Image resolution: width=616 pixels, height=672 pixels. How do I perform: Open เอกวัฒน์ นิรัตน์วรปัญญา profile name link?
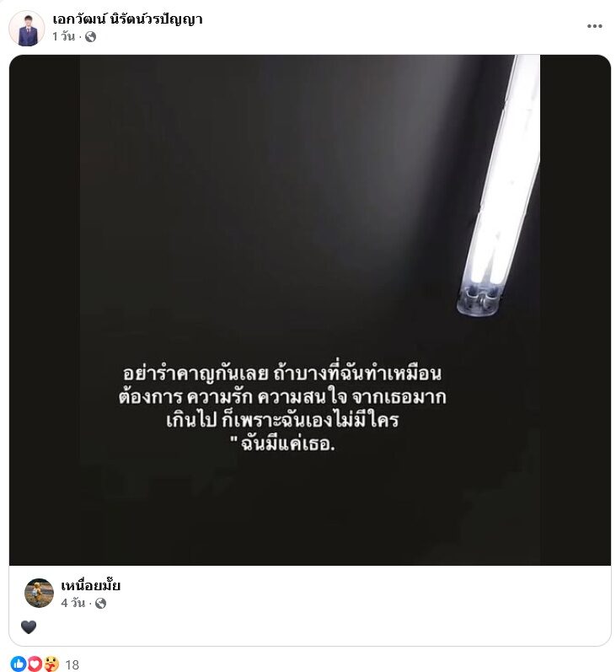point(127,19)
